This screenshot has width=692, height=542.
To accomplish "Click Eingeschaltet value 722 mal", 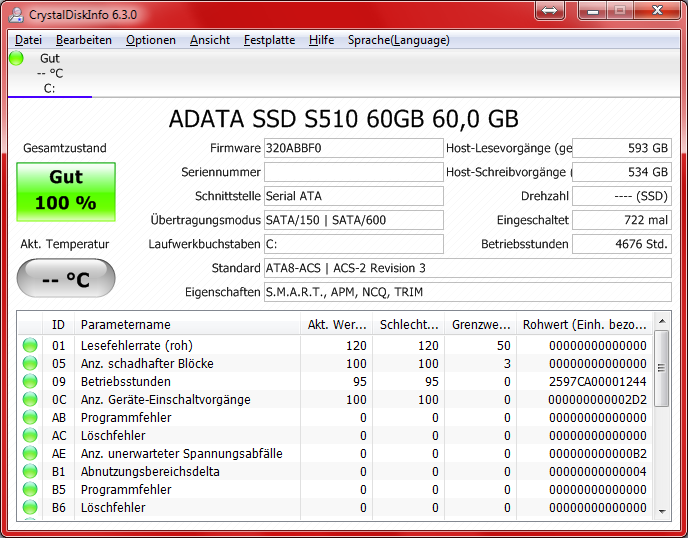I will point(622,220).
